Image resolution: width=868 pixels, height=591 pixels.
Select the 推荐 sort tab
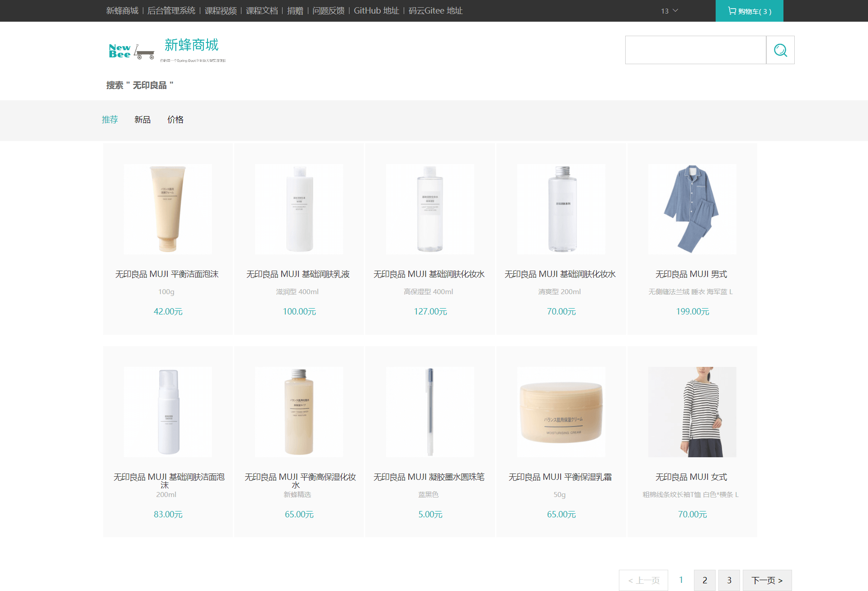(110, 120)
